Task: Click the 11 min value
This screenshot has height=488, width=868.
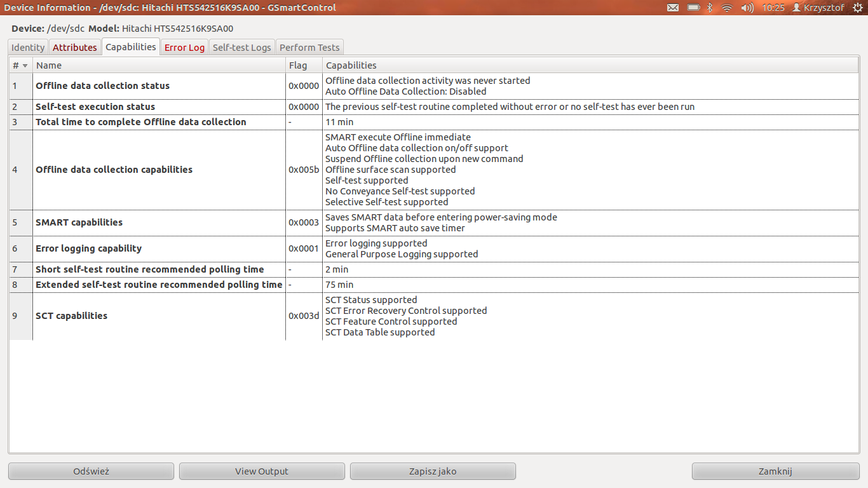Action: pyautogui.click(x=339, y=122)
